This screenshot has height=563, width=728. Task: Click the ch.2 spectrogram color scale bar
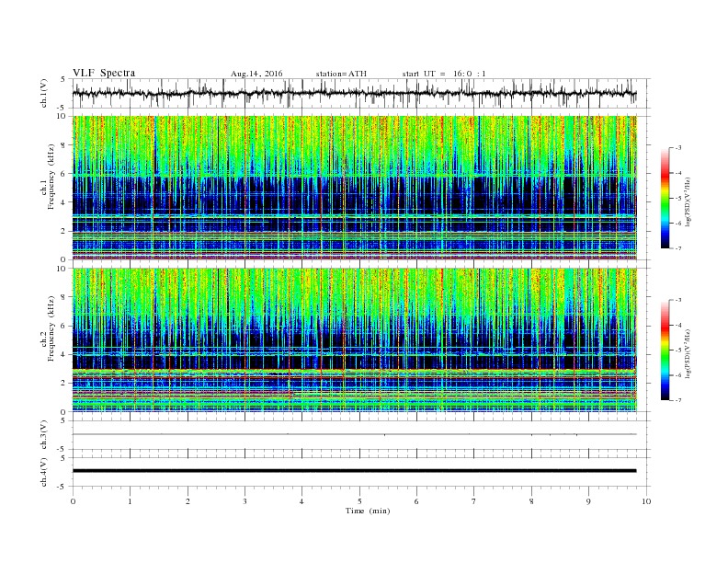pyautogui.click(x=665, y=350)
